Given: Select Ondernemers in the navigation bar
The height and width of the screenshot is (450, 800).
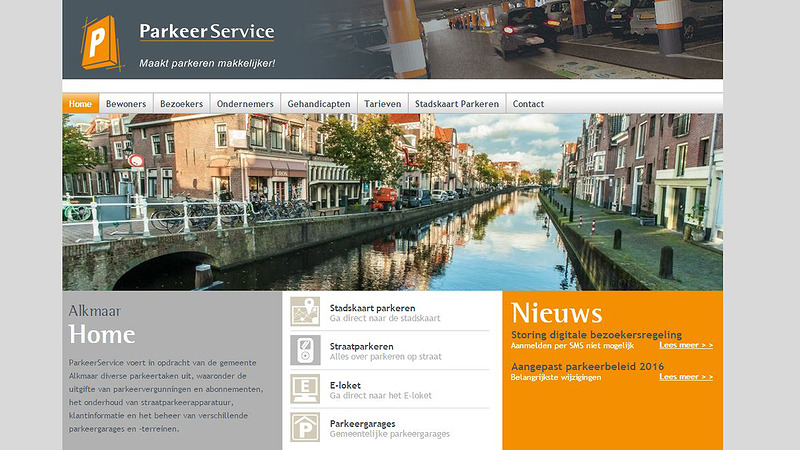Looking at the screenshot, I should pyautogui.click(x=245, y=104).
